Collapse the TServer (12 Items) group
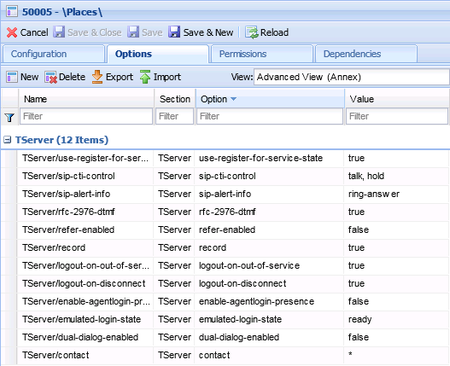The width and height of the screenshot is (450, 366). 7,140
